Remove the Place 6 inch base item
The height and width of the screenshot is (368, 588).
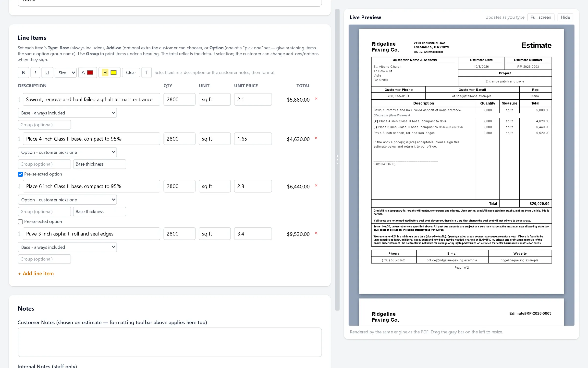pos(316,185)
